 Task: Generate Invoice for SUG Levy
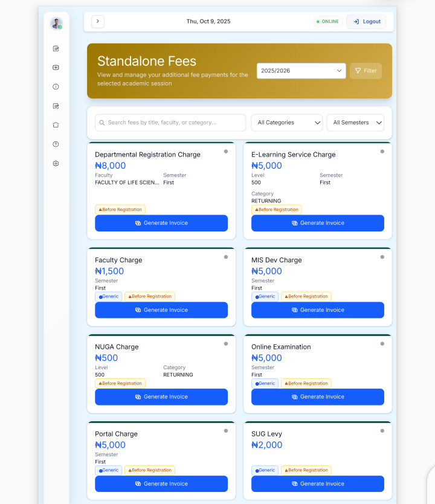[317, 483]
